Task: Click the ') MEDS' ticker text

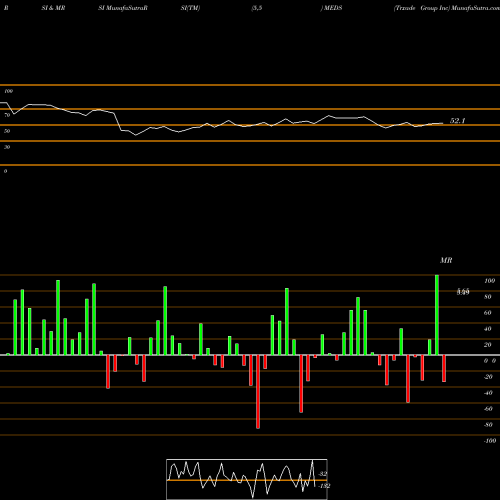Action: tap(331, 8)
